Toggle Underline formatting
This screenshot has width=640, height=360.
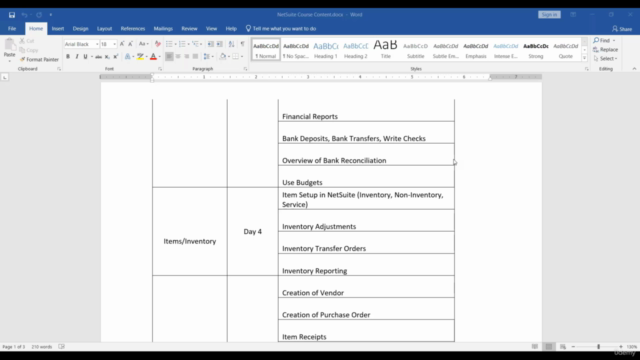[x=85, y=57]
